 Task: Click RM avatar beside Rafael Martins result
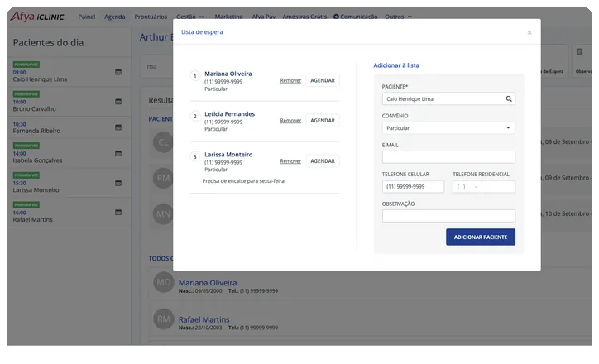(164, 319)
